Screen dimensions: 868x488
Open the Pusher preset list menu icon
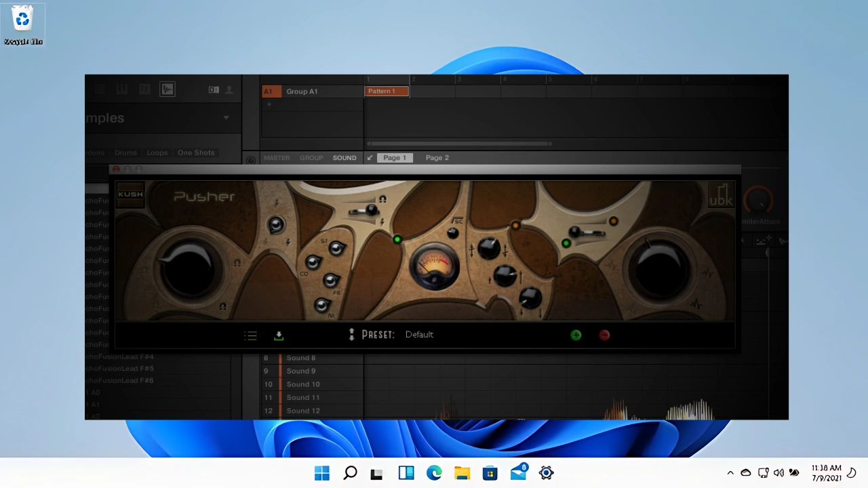tap(250, 335)
